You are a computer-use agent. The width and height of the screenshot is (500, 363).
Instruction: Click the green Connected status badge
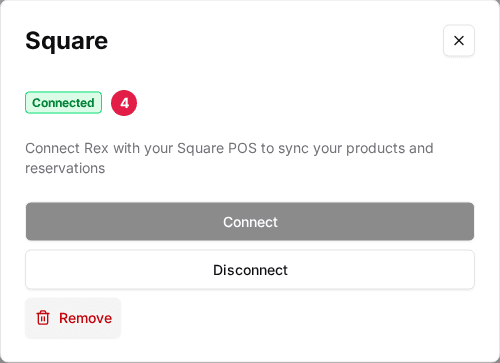pyautogui.click(x=63, y=103)
